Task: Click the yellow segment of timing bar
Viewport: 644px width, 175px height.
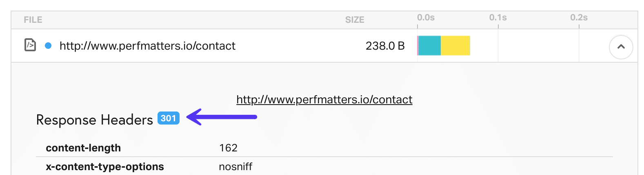Action: click(455, 46)
